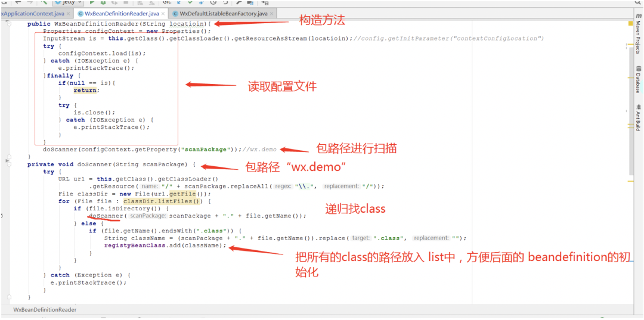644x320 pixels.
Task: Close the WxDefaultListableBeanFactory.java tab
Action: [x=271, y=14]
